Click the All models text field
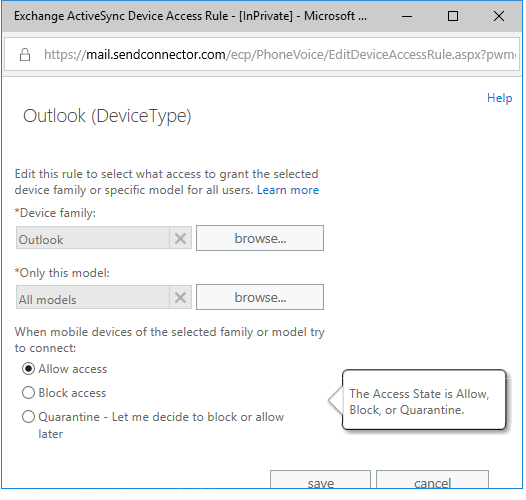526x500 pixels. point(93,297)
